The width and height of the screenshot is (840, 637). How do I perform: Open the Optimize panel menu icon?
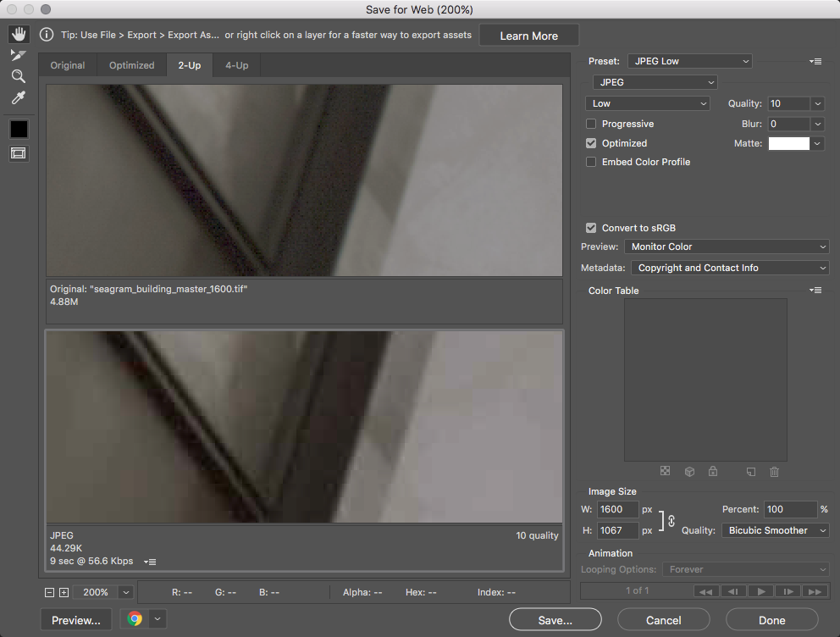pos(815,61)
